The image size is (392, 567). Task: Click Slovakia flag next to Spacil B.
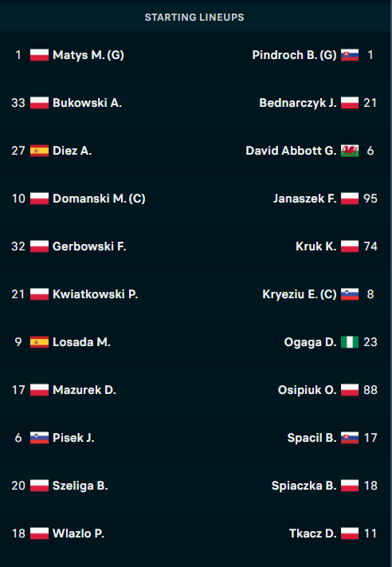tap(350, 438)
